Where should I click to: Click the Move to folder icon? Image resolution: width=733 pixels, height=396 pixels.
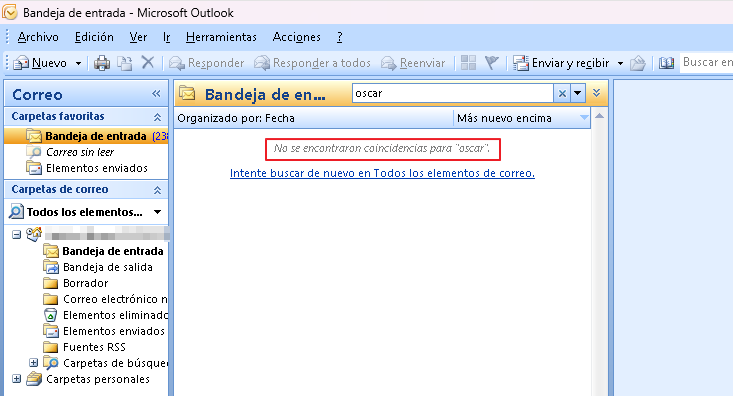click(124, 63)
